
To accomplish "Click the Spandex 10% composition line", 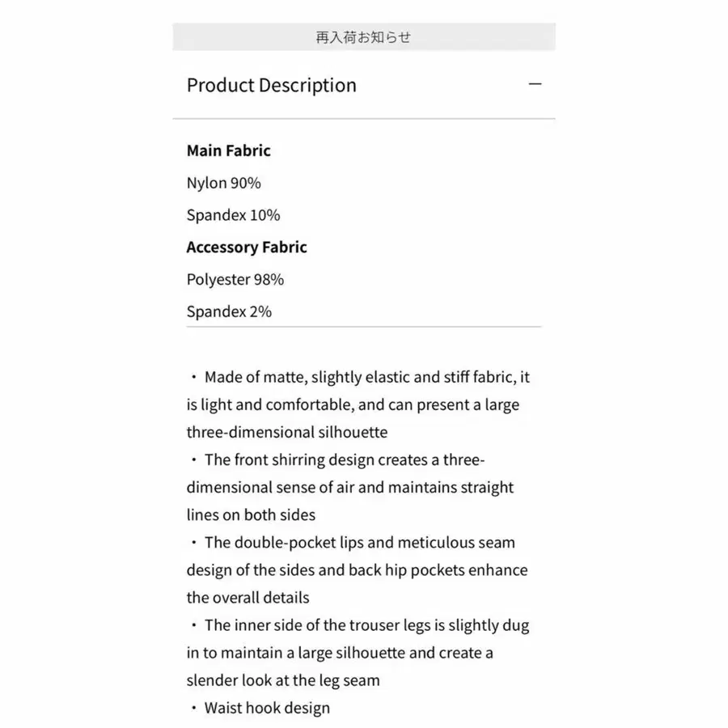I will 234,215.
